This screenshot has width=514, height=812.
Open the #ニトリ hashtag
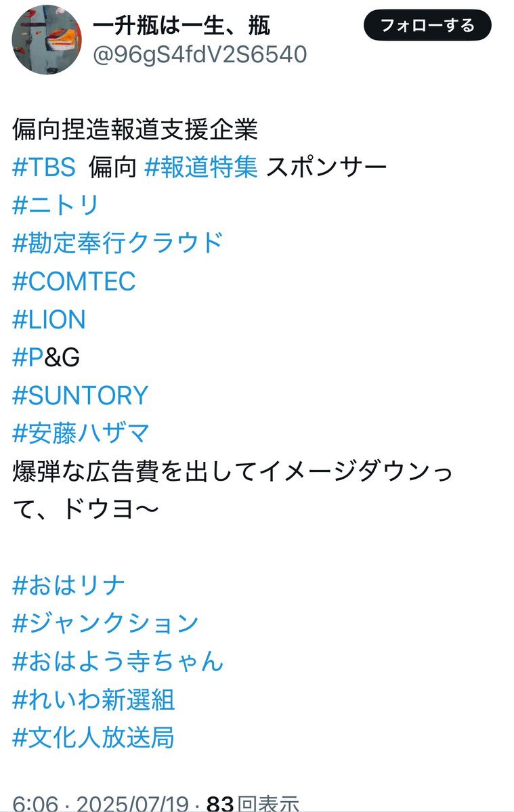click(x=56, y=205)
